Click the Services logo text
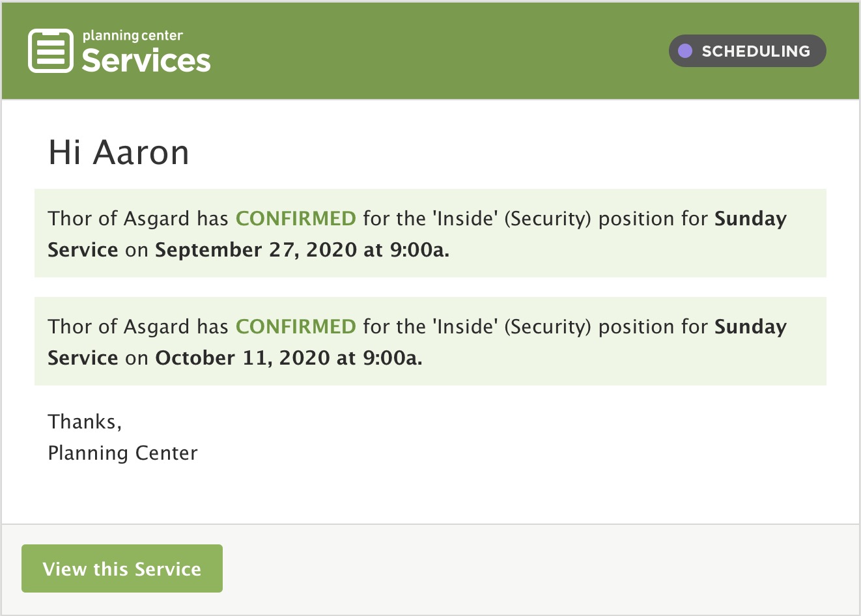This screenshot has height=616, width=861. point(146,61)
